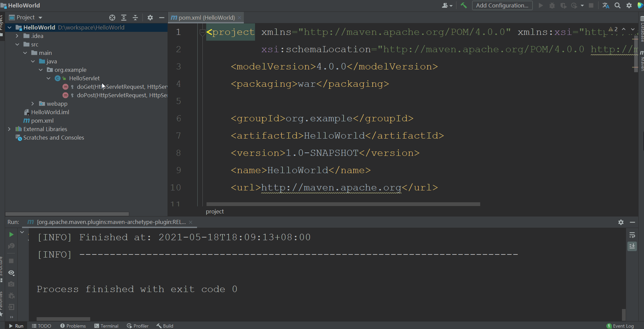Toggle soft-wrap in Run console
644x329 pixels.
point(632,235)
